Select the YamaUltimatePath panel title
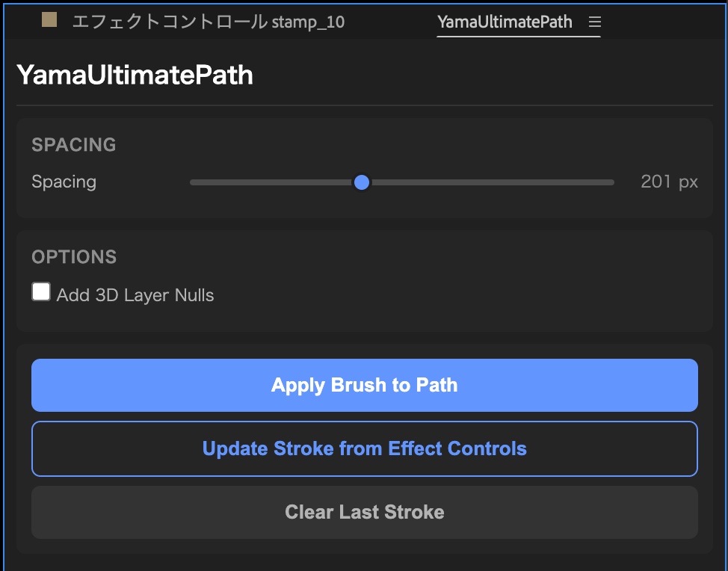728x571 pixels. (135, 75)
